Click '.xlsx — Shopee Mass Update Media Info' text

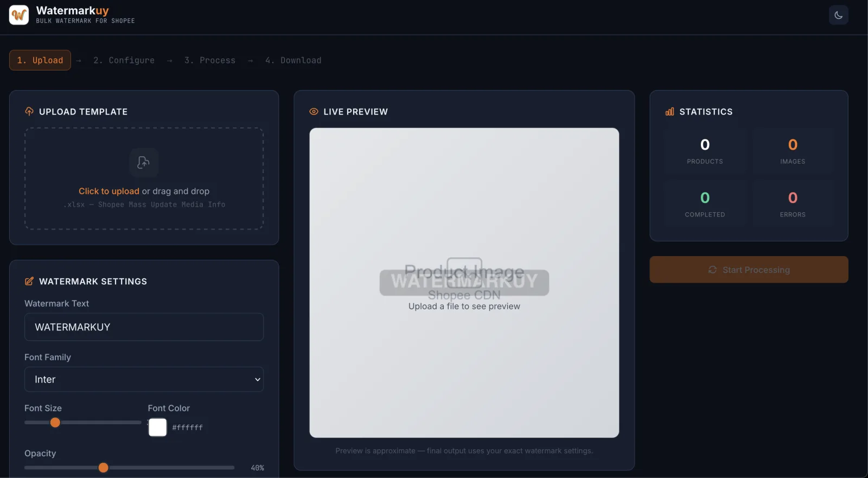pos(144,205)
